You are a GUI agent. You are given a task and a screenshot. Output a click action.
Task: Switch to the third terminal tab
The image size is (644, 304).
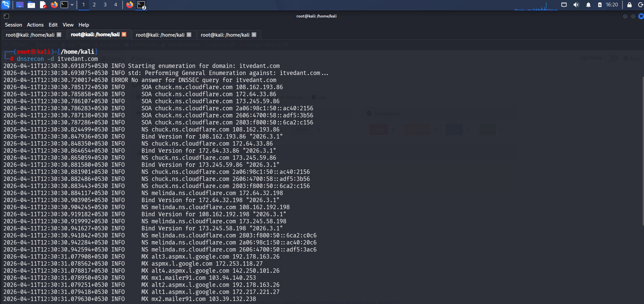(x=163, y=35)
